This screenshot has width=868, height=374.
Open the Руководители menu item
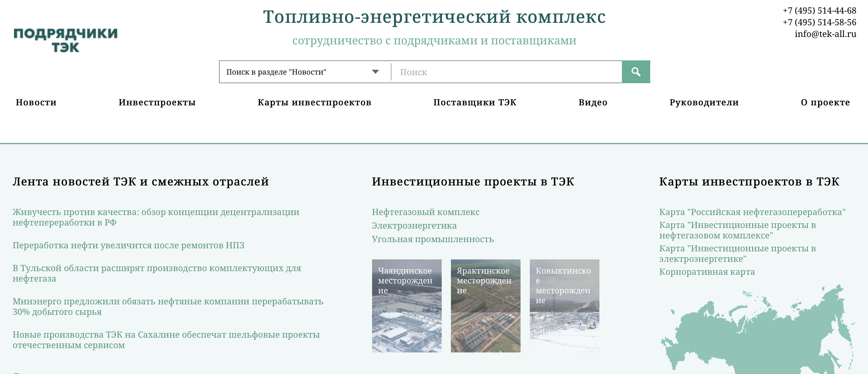(704, 102)
